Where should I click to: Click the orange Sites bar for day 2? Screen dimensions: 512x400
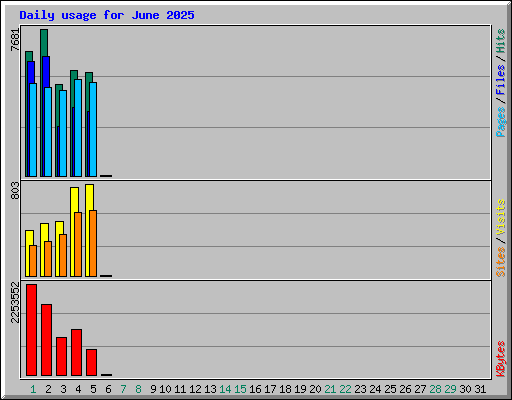pyautogui.click(x=48, y=259)
